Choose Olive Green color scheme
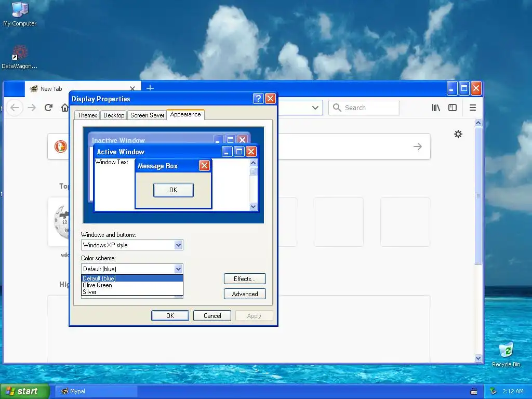Screen dimensions: 532x399 (132, 285)
